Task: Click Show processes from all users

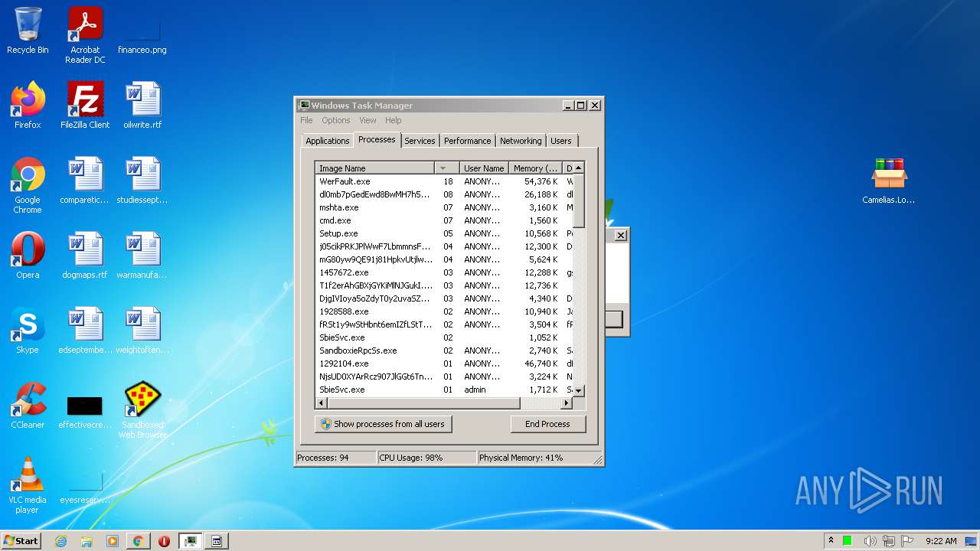Action: pos(383,424)
